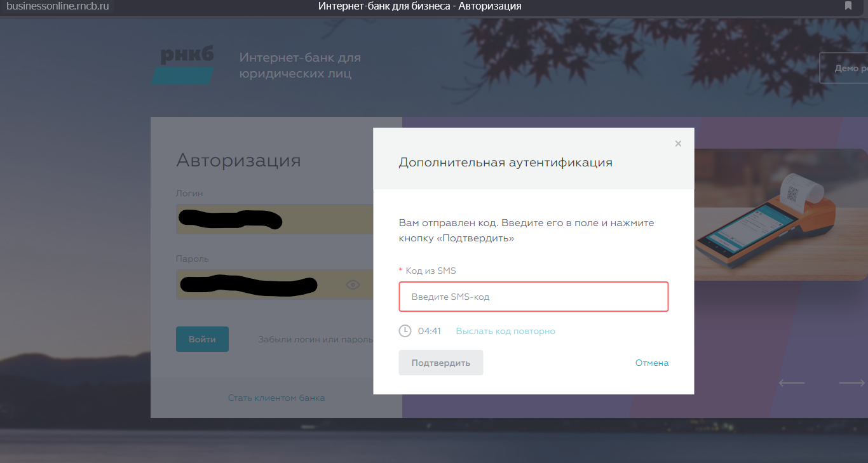The width and height of the screenshot is (868, 463).
Task: Click the bookmark icon in title bar
Action: pyautogui.click(x=848, y=6)
